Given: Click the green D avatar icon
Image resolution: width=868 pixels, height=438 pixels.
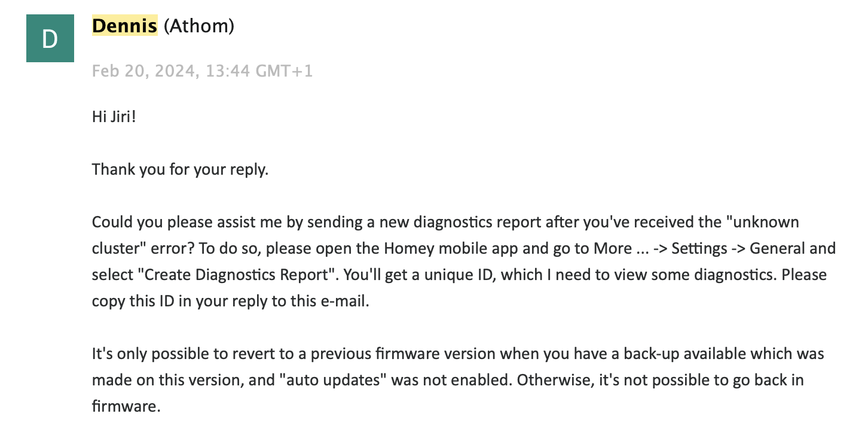Looking at the screenshot, I should point(50,38).
